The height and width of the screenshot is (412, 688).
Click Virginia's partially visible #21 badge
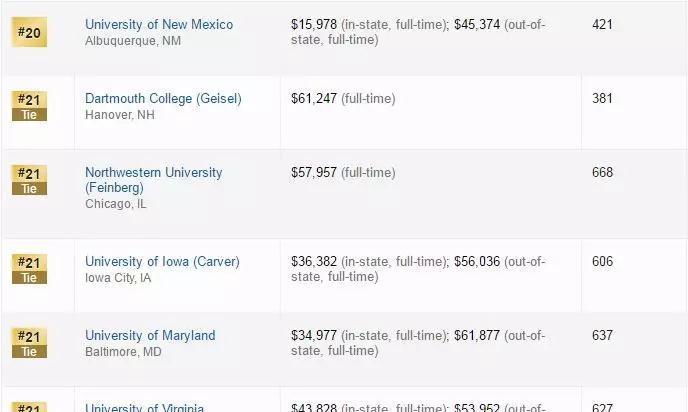pyautogui.click(x=29, y=407)
